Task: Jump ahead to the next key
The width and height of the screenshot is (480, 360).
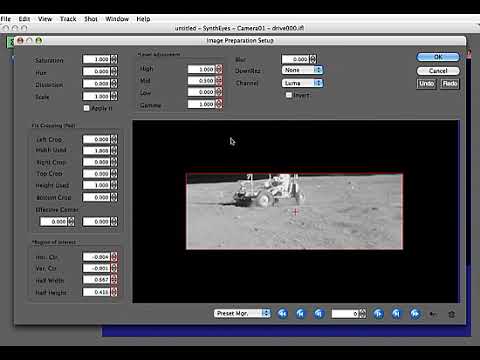Action: 396,314
